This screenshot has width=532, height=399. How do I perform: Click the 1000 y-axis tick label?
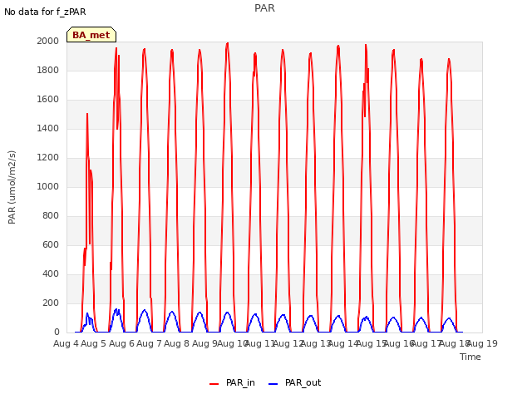pyautogui.click(x=48, y=186)
